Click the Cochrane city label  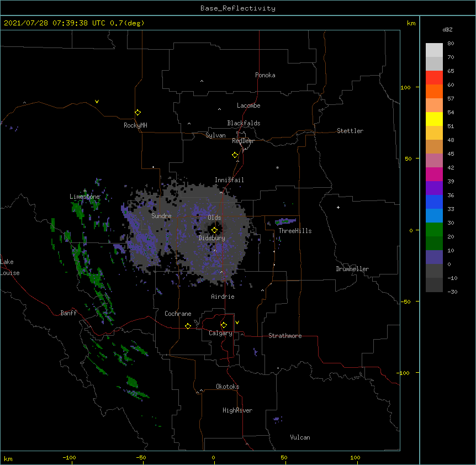[x=178, y=314]
